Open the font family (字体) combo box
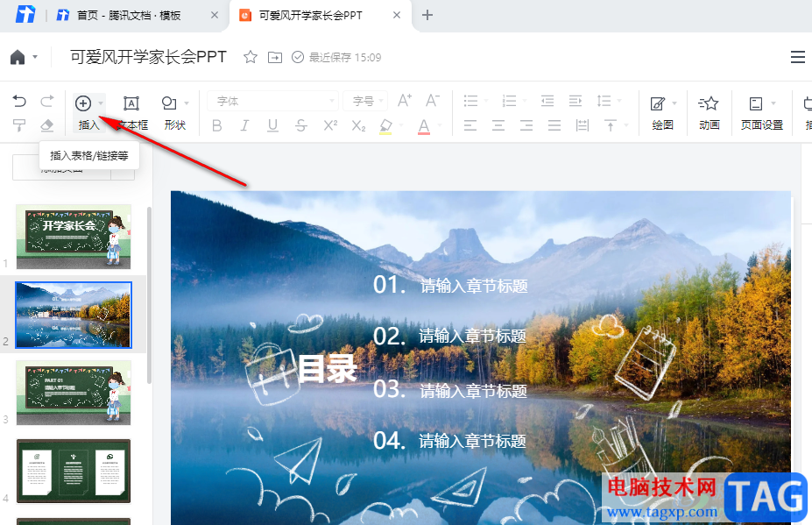812x525 pixels. tap(272, 101)
